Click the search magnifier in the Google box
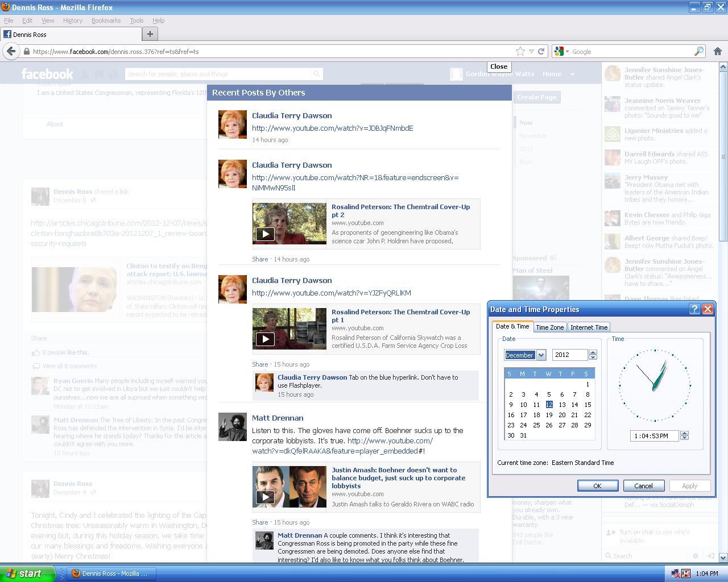728x582 pixels. [699, 51]
